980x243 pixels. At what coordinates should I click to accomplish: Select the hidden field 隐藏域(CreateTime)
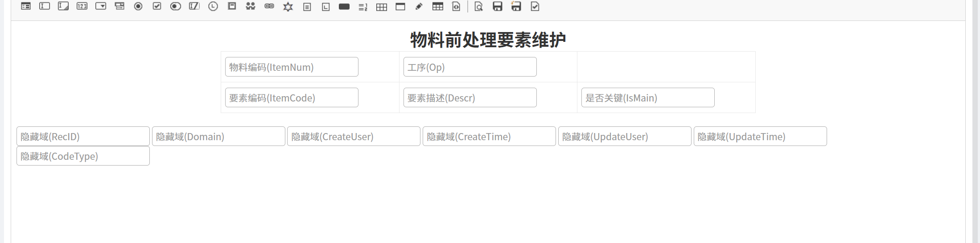pos(489,136)
